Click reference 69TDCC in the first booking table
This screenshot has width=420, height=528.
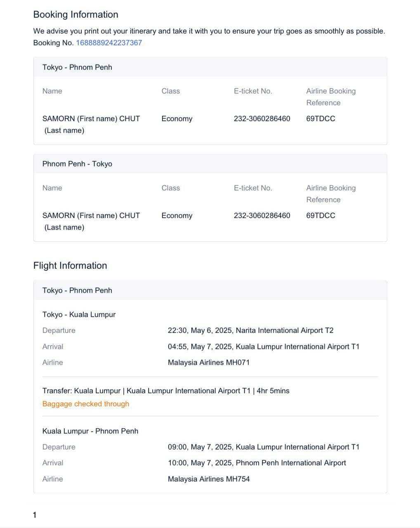tap(321, 119)
